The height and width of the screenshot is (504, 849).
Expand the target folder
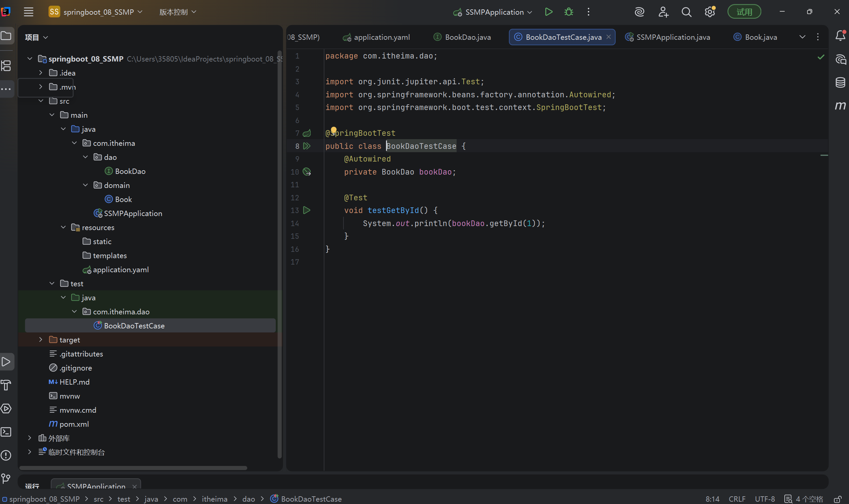coord(41,339)
